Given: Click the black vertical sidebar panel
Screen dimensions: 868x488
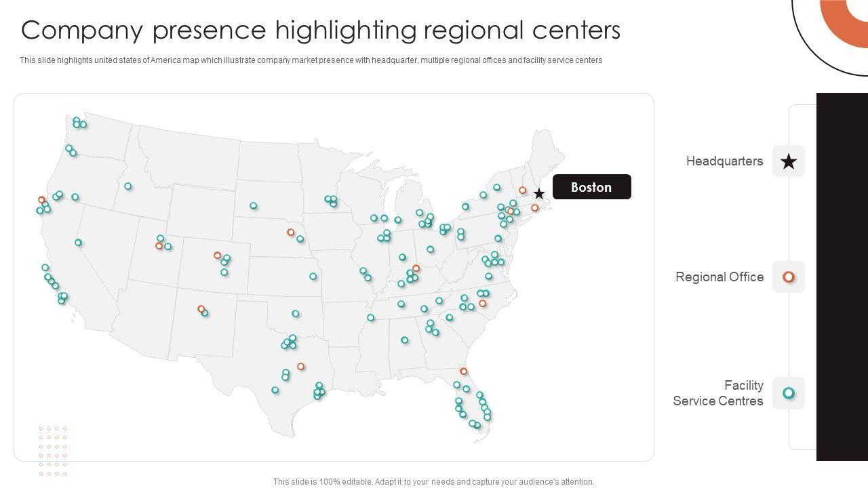Looking at the screenshot, I should tap(842, 277).
